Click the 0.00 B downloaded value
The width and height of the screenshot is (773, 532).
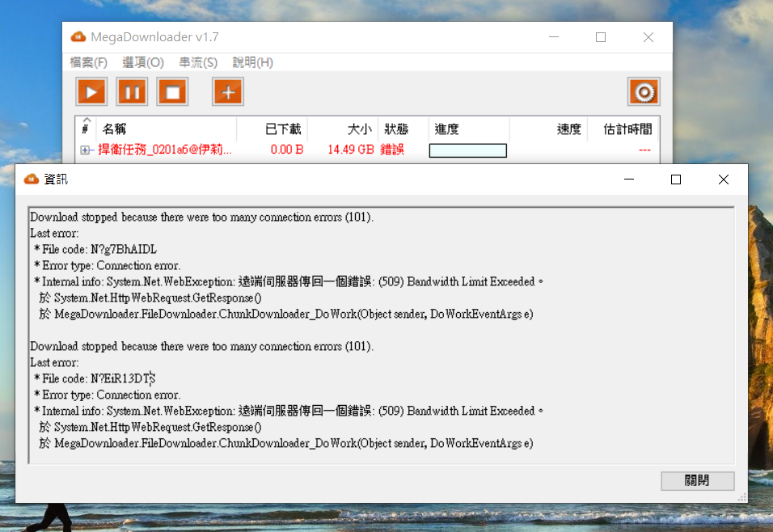point(287,150)
